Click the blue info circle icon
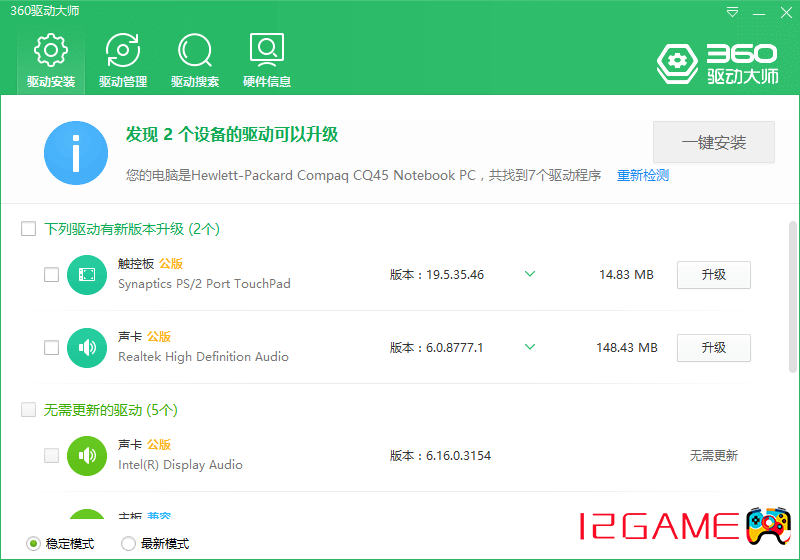The width and height of the screenshot is (800, 560). (76, 153)
